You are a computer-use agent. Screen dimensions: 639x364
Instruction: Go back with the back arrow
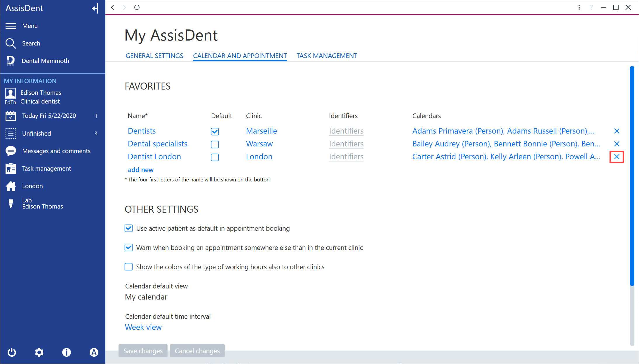coord(112,7)
